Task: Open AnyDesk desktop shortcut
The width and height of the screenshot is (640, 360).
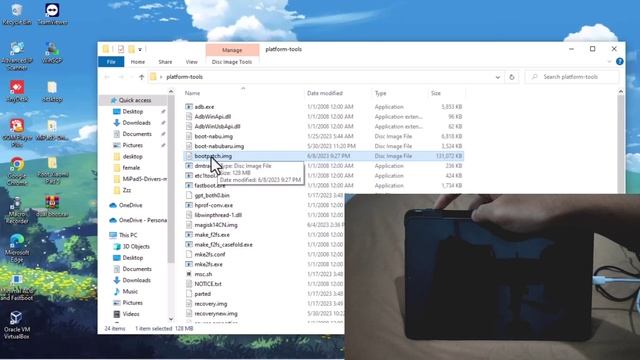Action: 17,91
